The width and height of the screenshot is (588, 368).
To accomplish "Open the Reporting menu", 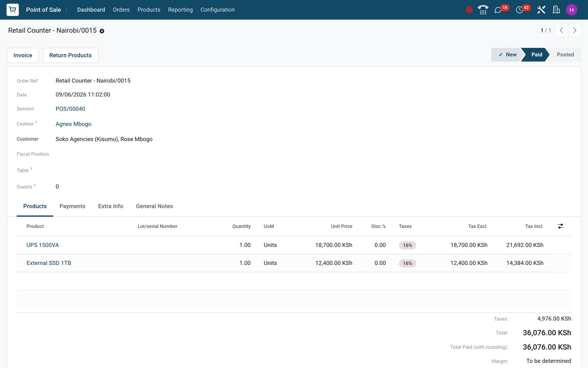I will 180,10.
